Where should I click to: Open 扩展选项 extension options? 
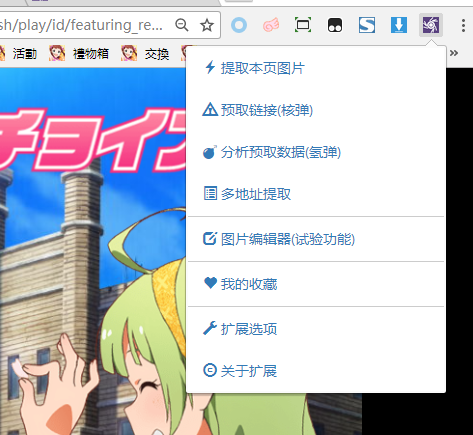click(x=316, y=329)
